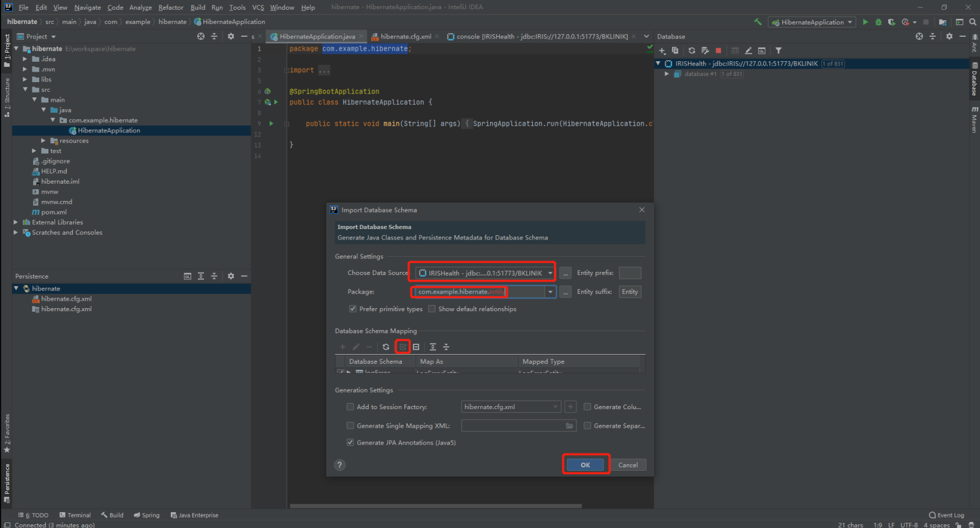Click the Entity prefix input field
This screenshot has width=980, height=528.
pos(630,273)
